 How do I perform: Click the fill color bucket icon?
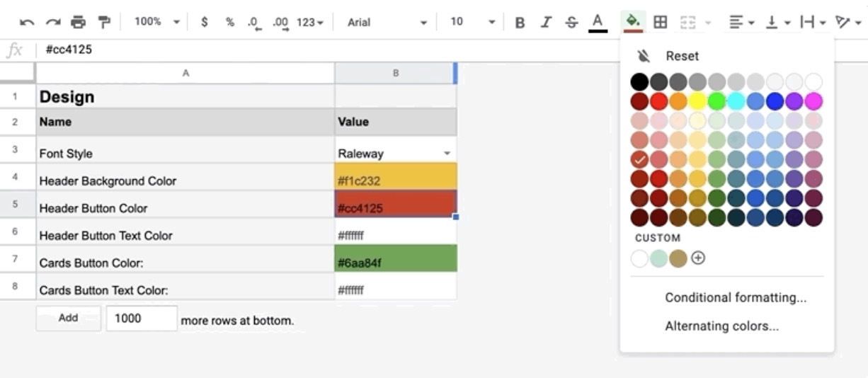633,23
